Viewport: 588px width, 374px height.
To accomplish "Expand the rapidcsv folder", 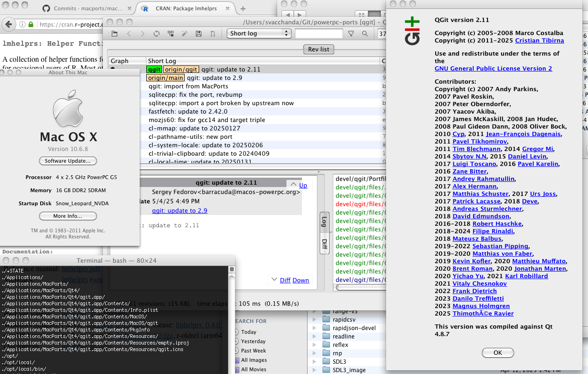I will pos(314,320).
